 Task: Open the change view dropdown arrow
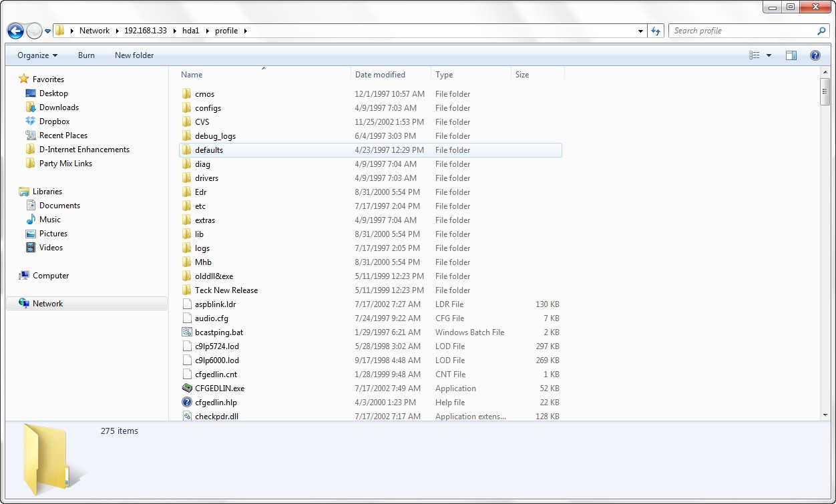click(x=769, y=55)
